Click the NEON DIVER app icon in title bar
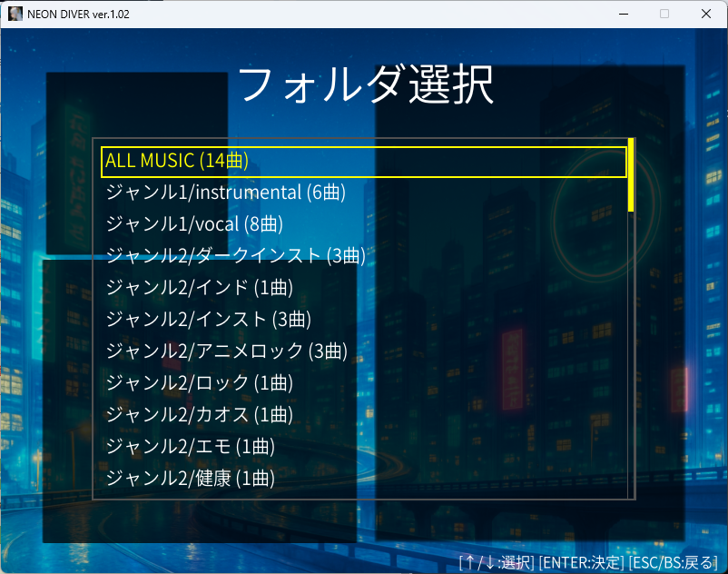This screenshot has height=574, width=728. click(x=15, y=14)
